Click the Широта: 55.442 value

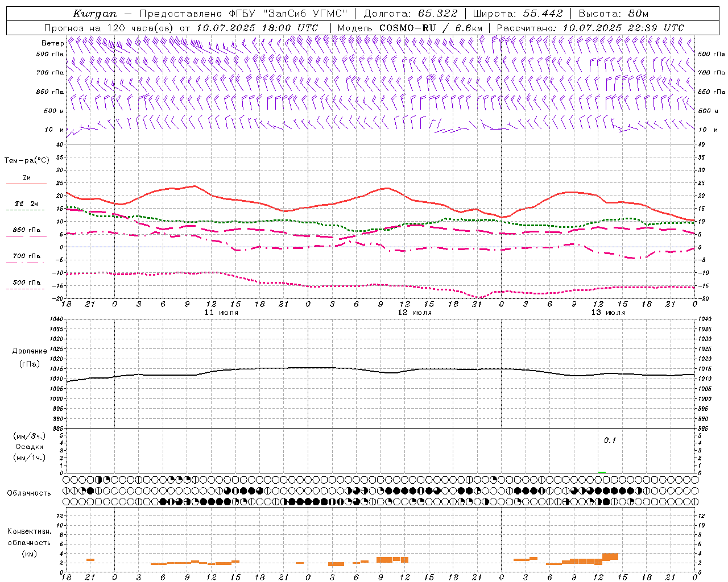click(518, 14)
